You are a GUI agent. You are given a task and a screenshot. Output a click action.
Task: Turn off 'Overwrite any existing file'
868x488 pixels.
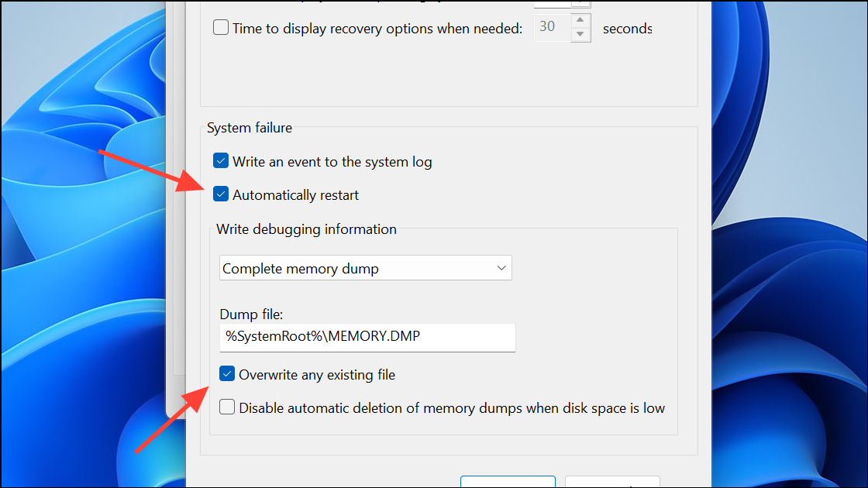pos(227,373)
